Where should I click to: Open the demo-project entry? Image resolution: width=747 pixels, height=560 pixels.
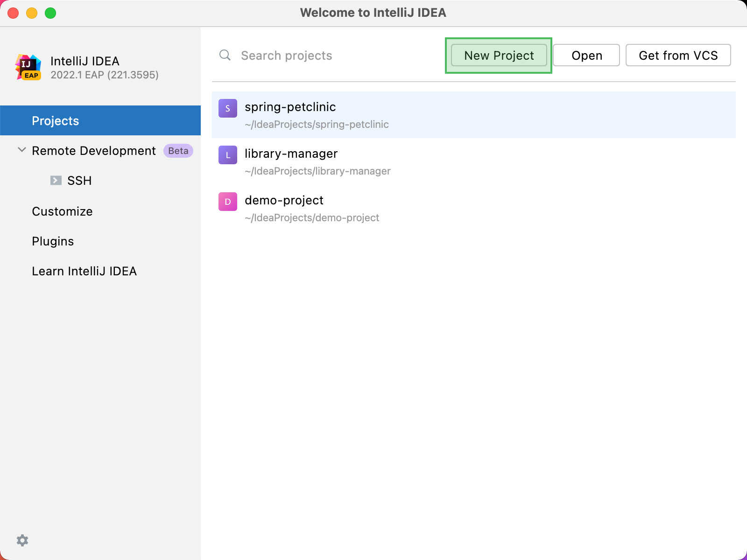(x=473, y=208)
